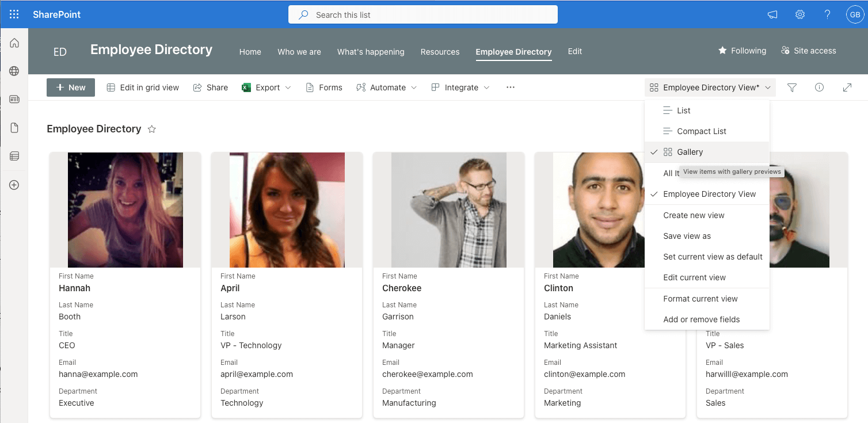
Task: Go to the What's happening tab
Action: click(371, 52)
